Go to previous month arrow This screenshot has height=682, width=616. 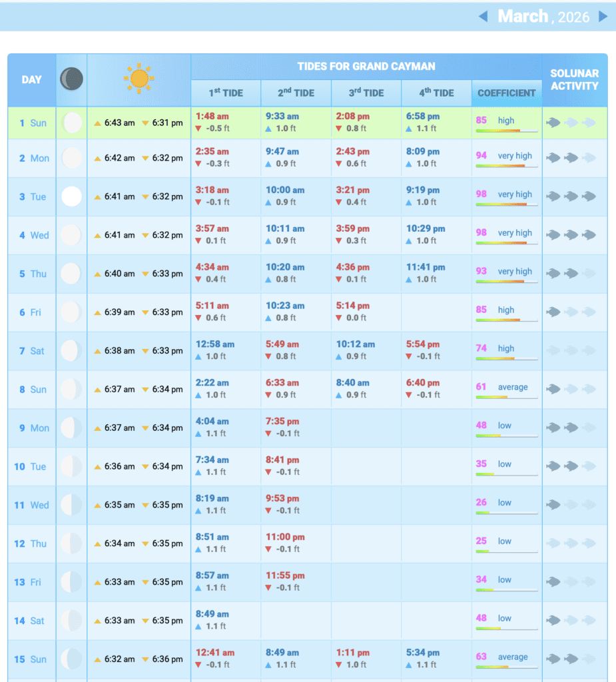click(x=483, y=16)
